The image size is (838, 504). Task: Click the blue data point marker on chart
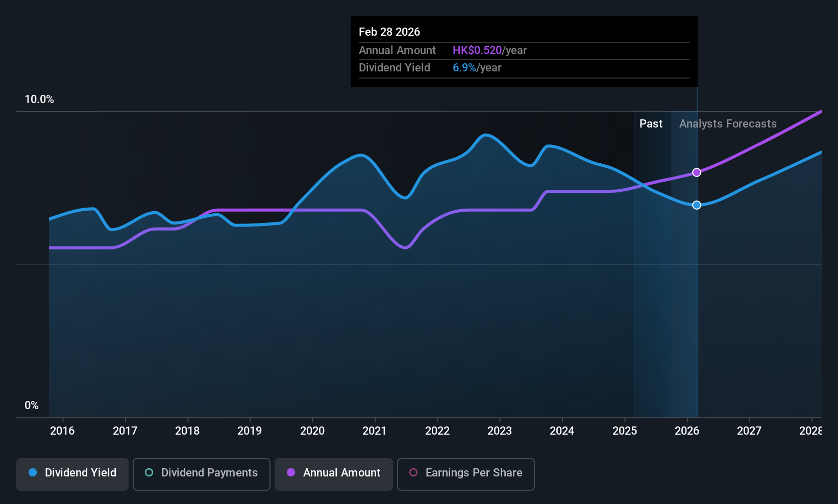(697, 205)
